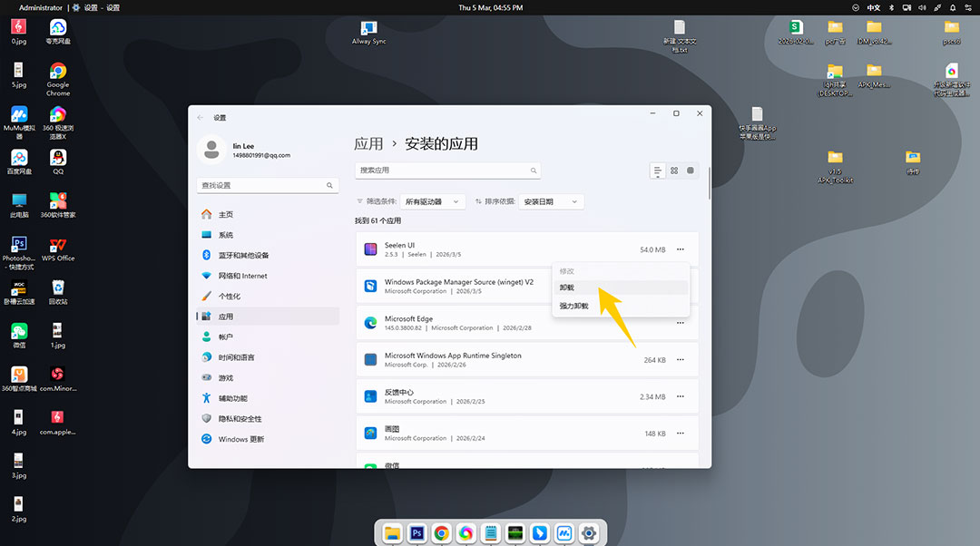Open more options for Seelen UI

click(680, 249)
